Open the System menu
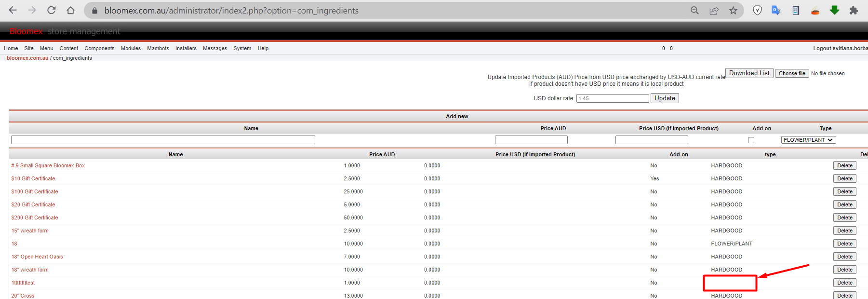Image resolution: width=868 pixels, height=299 pixels. [x=242, y=48]
